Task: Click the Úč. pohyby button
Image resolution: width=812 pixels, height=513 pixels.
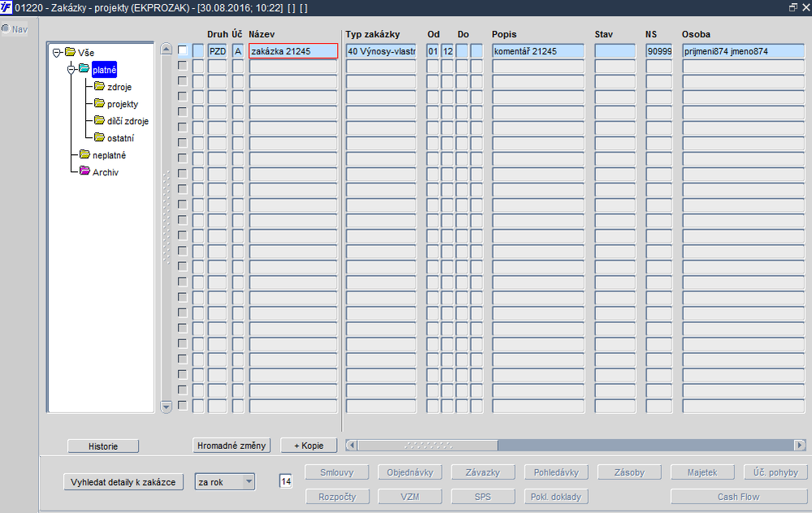Action: [x=775, y=472]
